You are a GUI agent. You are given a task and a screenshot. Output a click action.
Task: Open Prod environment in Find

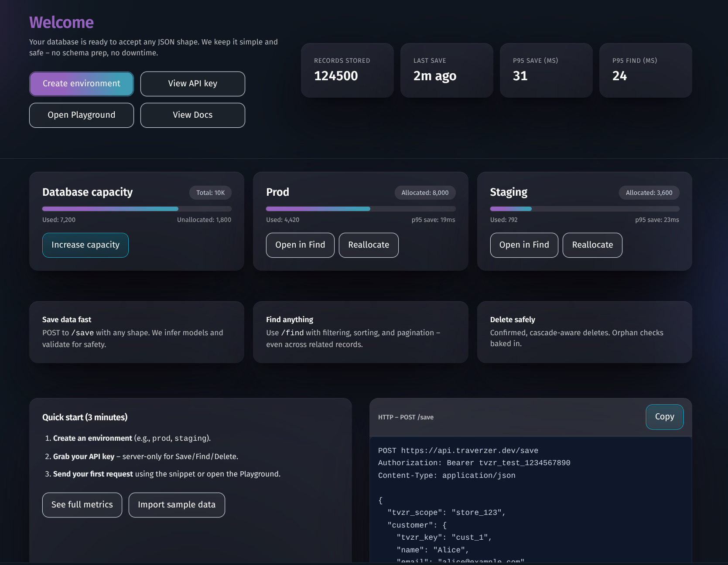[x=300, y=245]
